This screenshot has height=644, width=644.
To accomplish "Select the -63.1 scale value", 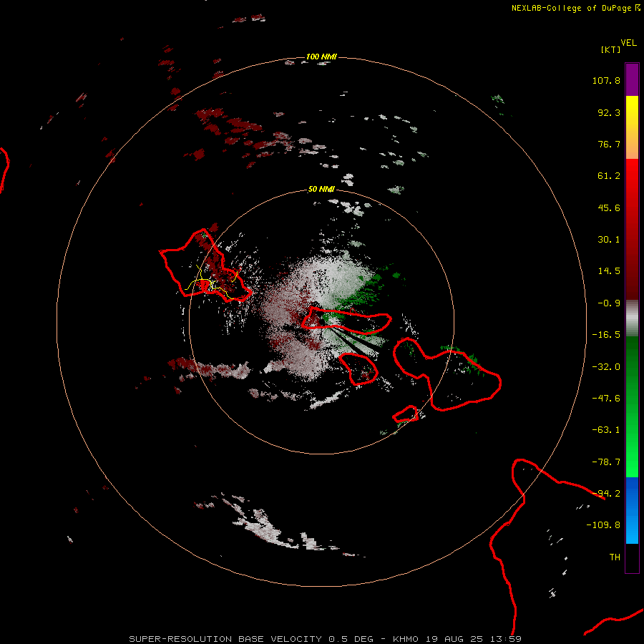I will pyautogui.click(x=606, y=430).
